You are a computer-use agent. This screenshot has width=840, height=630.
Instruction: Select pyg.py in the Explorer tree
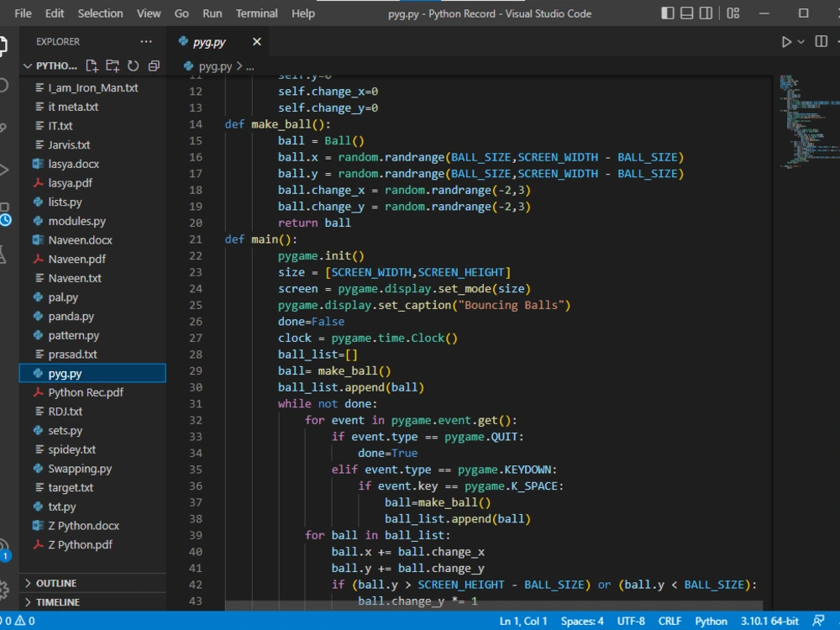click(92, 374)
